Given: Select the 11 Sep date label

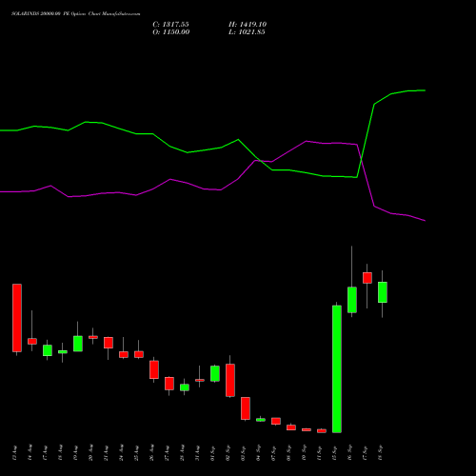Looking at the screenshot, I should point(320,453).
